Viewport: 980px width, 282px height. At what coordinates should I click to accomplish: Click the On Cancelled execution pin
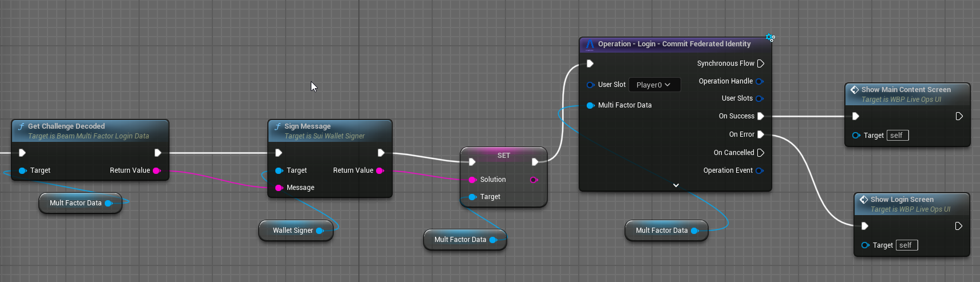click(761, 153)
